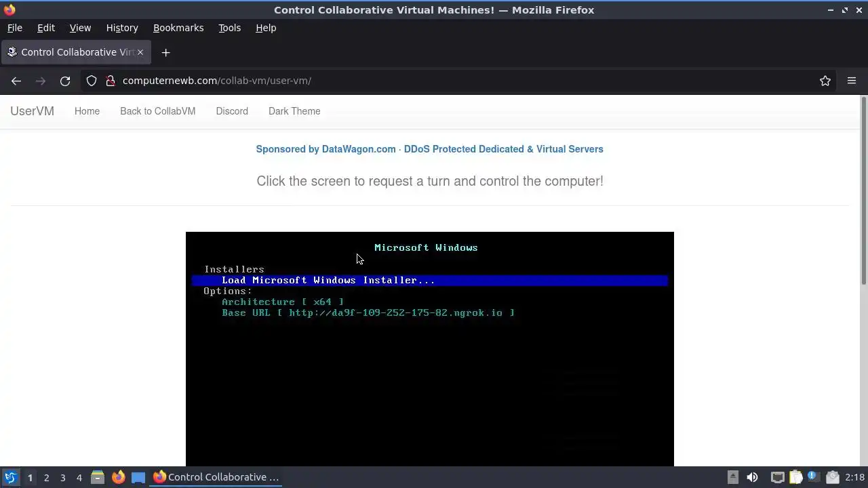Click the page vertical scrollbar
Screen dimensions: 868x488
click(x=864, y=191)
